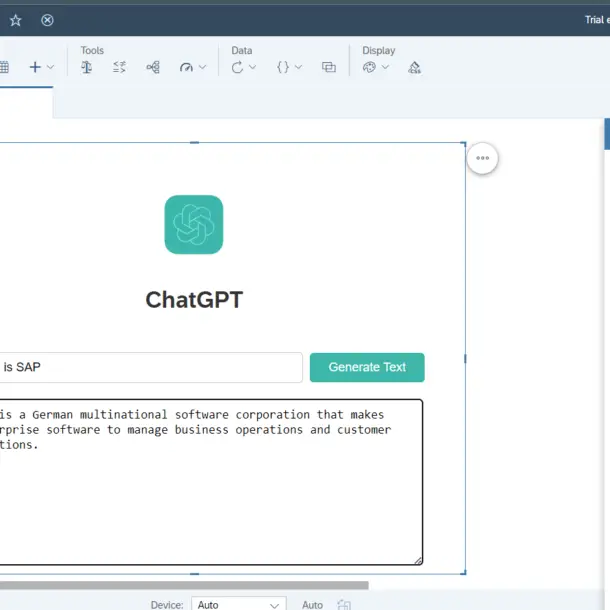Click the text area resize grip corner

(418, 560)
